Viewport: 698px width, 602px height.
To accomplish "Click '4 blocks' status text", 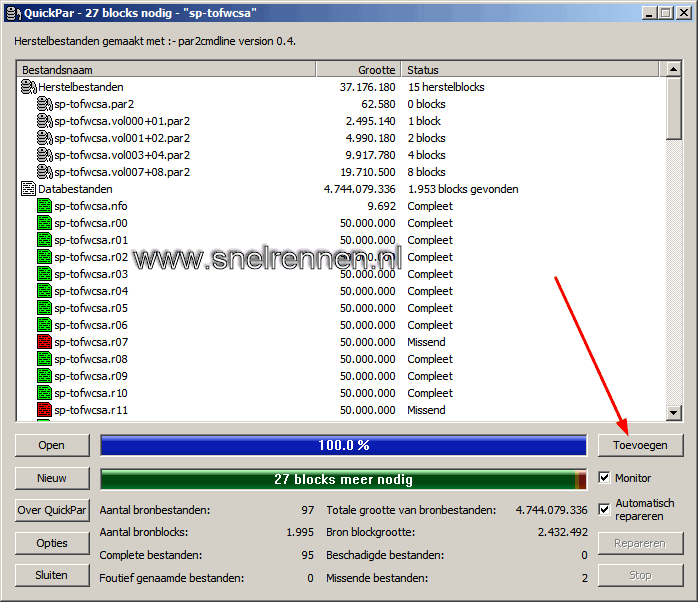I will pos(426,155).
